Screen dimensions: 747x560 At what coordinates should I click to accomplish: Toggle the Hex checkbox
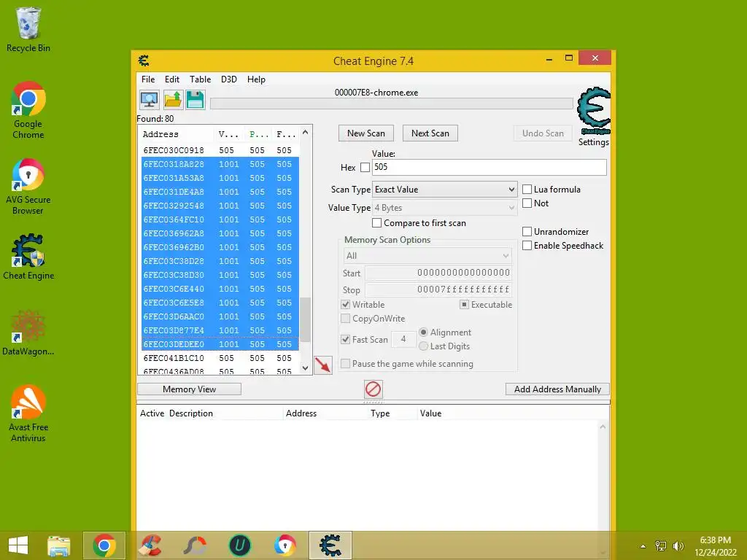pyautogui.click(x=365, y=167)
